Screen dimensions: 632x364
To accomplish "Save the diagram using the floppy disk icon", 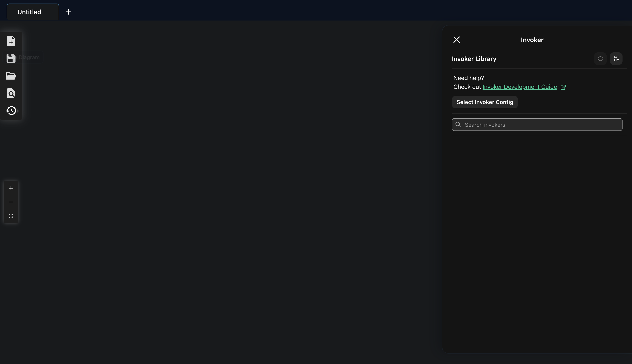I will coord(11,58).
